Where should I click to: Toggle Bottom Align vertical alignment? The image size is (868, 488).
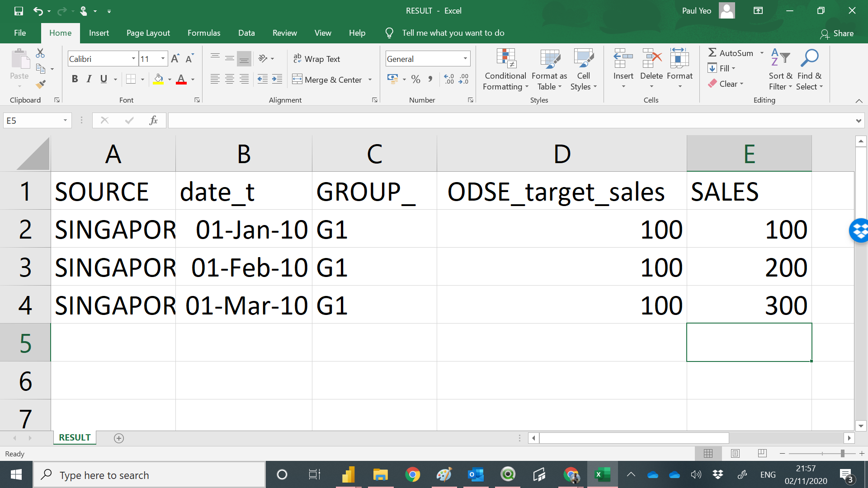[x=244, y=59]
